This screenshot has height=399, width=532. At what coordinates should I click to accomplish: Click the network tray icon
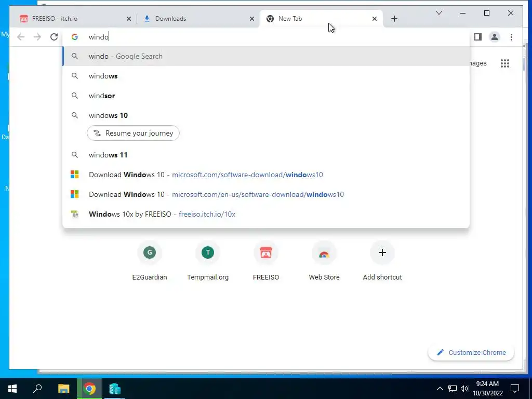[x=453, y=389]
